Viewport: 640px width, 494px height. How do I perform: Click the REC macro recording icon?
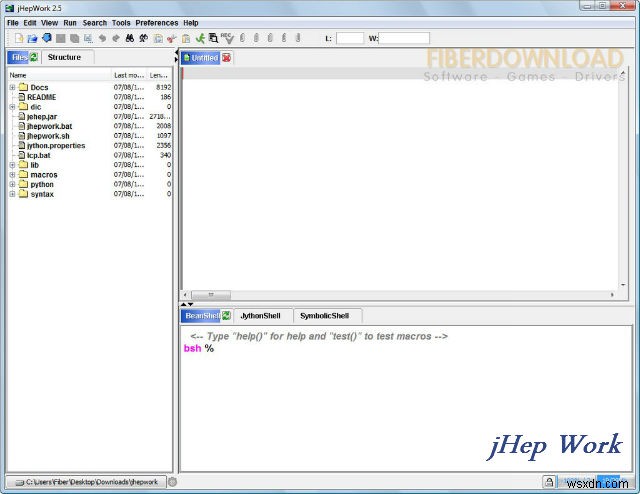[x=227, y=38]
